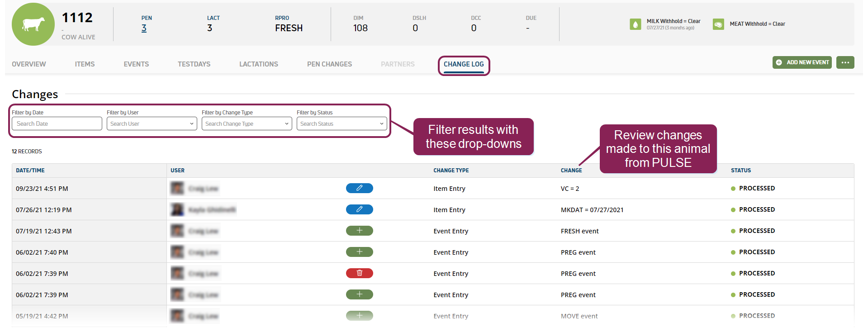The height and width of the screenshot is (332, 868).
Task: Click the edit pencil icon on MKDAT row
Action: coord(359,209)
